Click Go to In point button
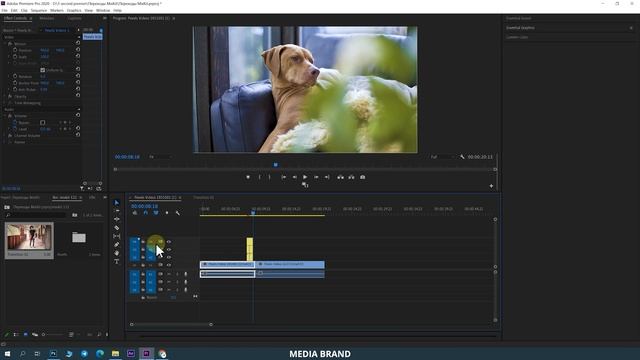 click(283, 177)
